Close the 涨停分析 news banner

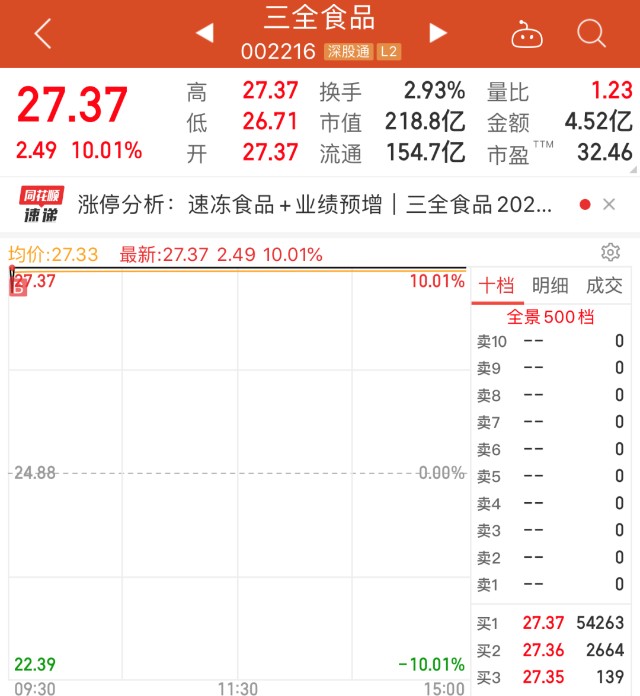[x=609, y=204]
